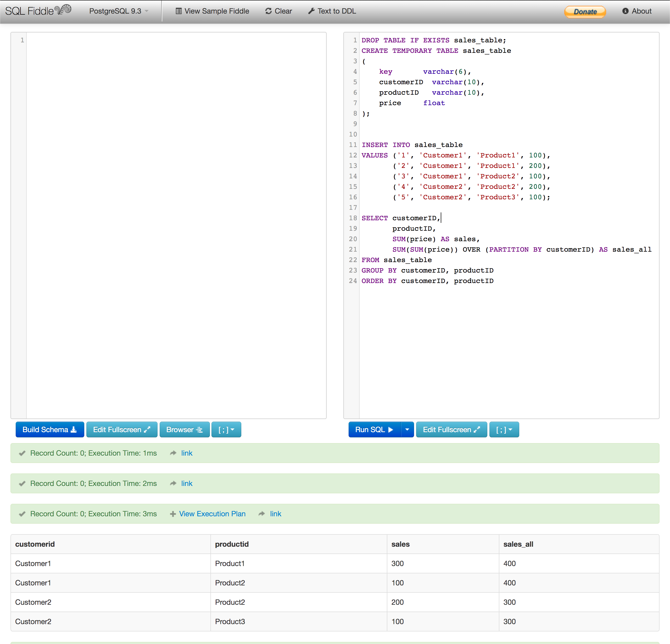Click the SQL Fiddle logo
This screenshot has width=670, height=644.
[38, 10]
